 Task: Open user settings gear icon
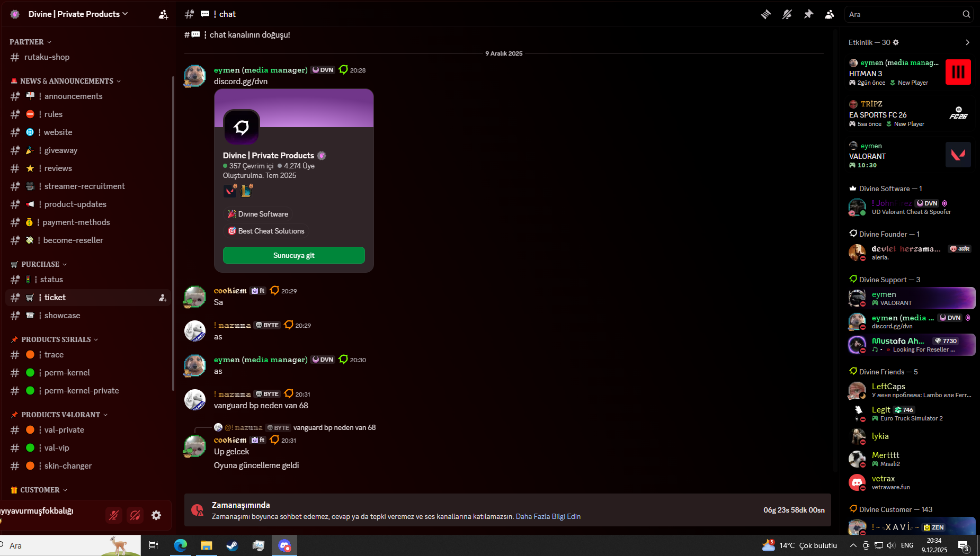(x=156, y=515)
